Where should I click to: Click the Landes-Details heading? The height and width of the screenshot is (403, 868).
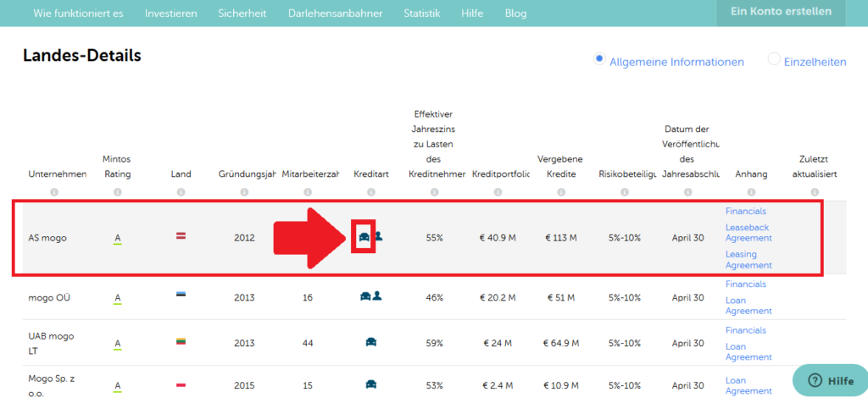tap(82, 55)
